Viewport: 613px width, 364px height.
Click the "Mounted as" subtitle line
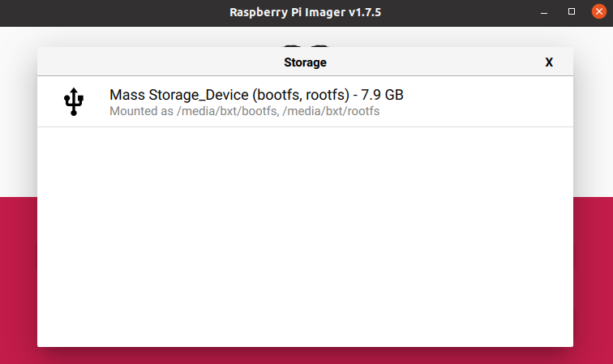[244, 111]
